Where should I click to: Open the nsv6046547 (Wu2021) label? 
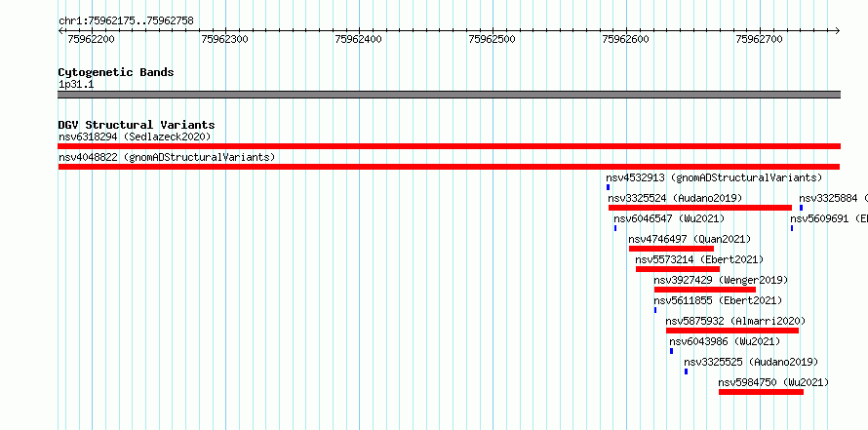point(669,218)
